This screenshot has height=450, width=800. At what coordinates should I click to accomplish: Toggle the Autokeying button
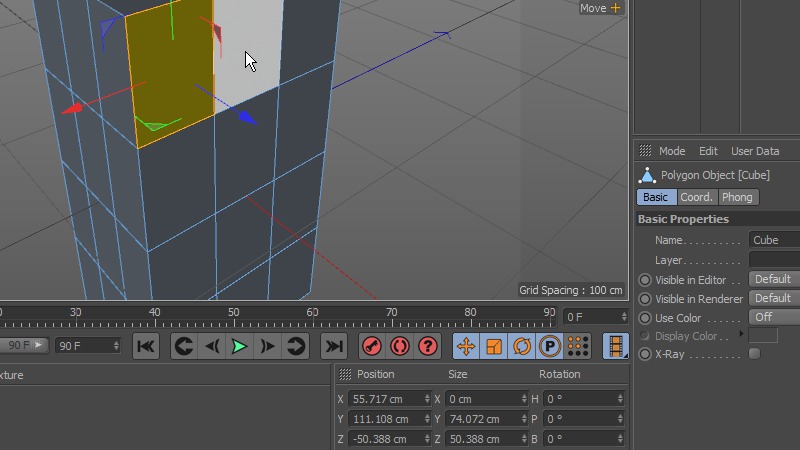click(x=400, y=346)
